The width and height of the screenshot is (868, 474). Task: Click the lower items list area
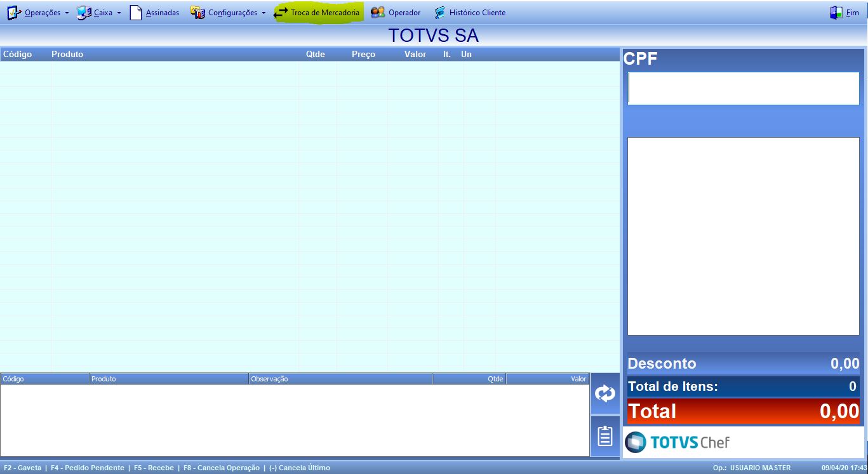coord(295,420)
